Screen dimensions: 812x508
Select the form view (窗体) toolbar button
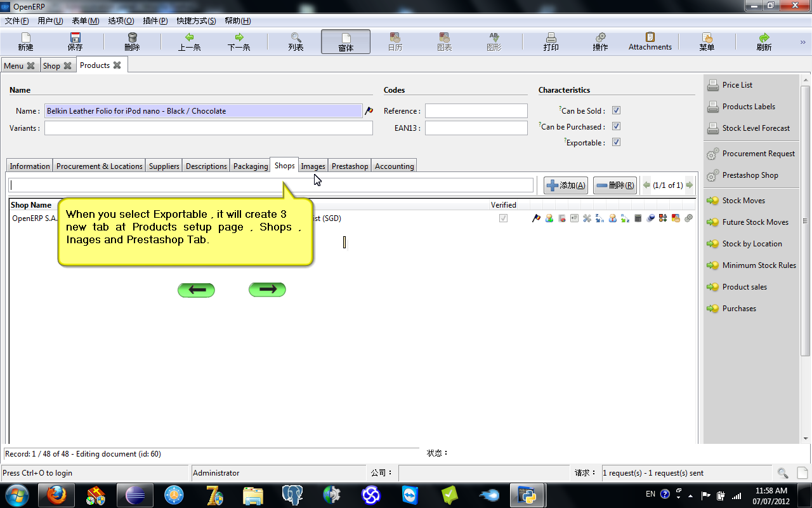[x=346, y=42]
